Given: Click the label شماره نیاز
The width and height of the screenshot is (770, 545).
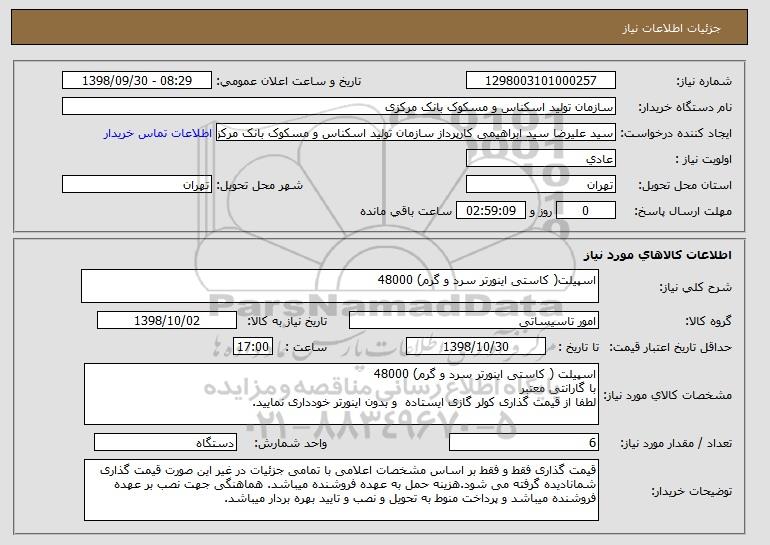Looking at the screenshot, I should pos(704,82).
